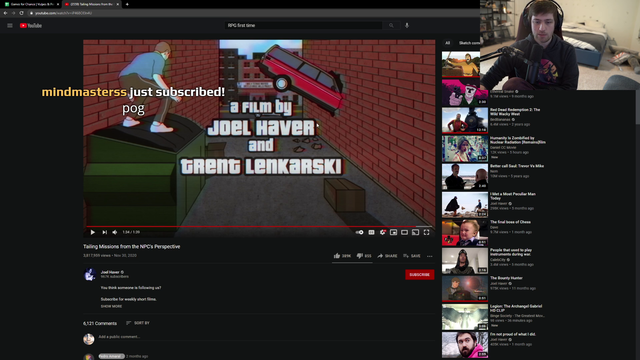Start voice search with the microphone icon
The height and width of the screenshot is (360, 640).
click(x=407, y=25)
